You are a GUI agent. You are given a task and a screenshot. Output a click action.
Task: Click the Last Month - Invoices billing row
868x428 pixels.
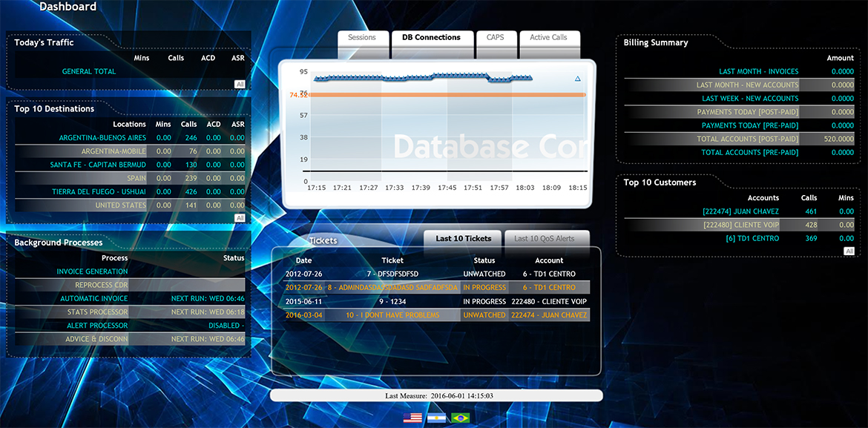[x=758, y=72]
